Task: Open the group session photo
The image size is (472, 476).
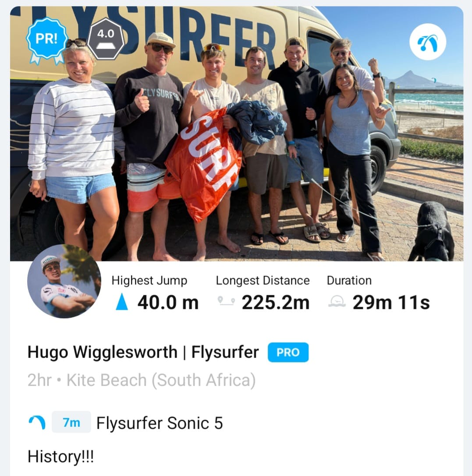Action: pos(237,133)
